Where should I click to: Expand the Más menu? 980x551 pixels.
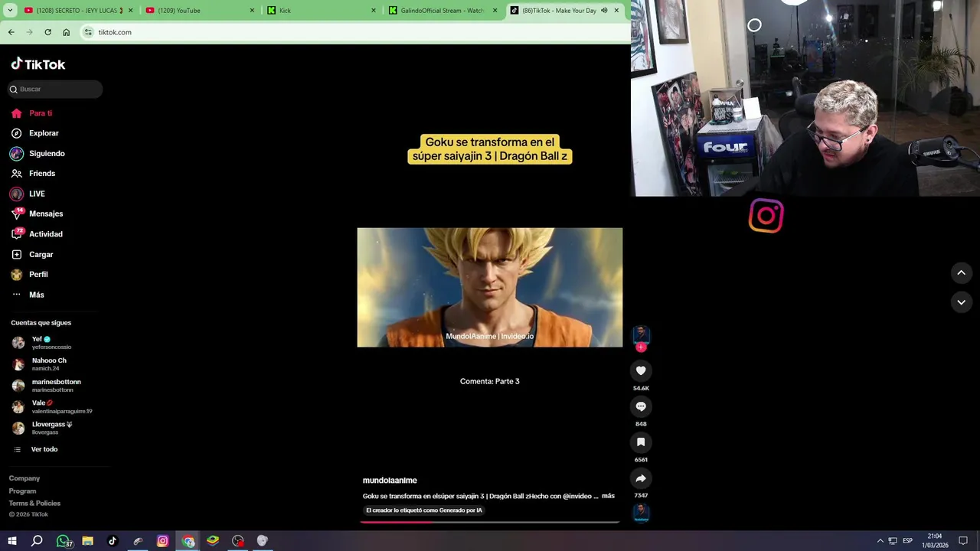[28, 295]
